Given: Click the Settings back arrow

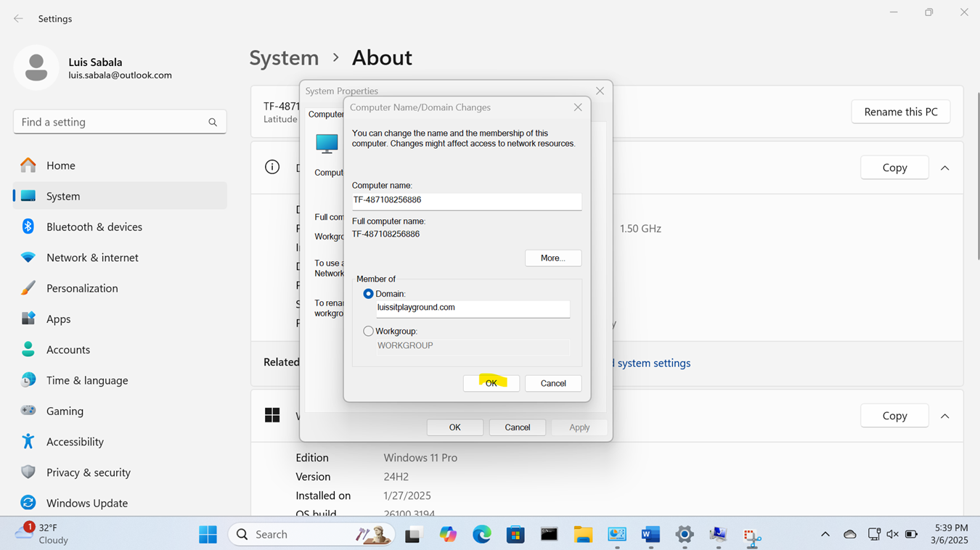Looking at the screenshot, I should tap(18, 19).
